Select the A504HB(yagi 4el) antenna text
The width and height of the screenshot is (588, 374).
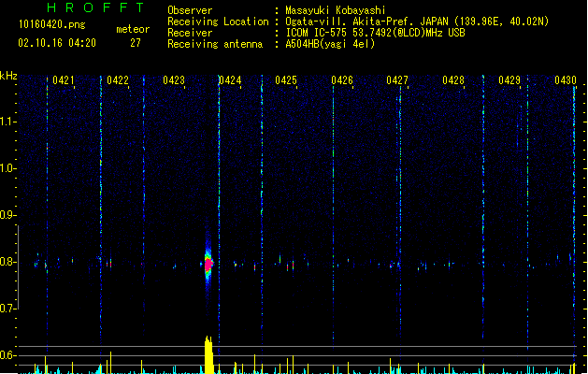click(x=330, y=44)
